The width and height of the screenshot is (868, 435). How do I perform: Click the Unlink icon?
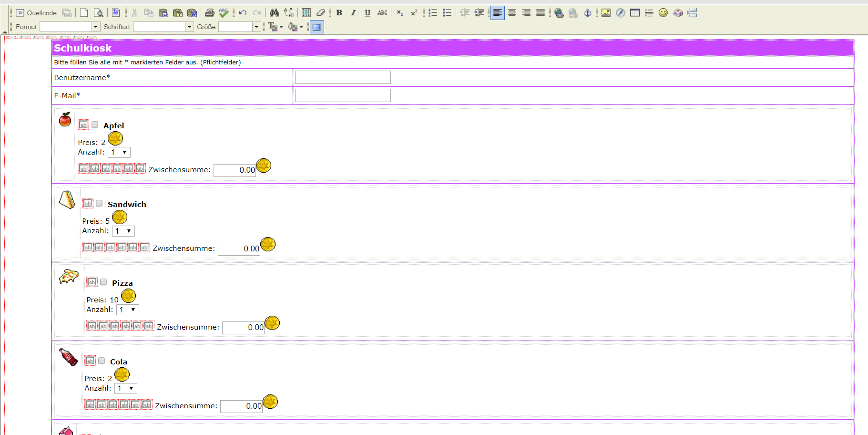[x=573, y=13]
